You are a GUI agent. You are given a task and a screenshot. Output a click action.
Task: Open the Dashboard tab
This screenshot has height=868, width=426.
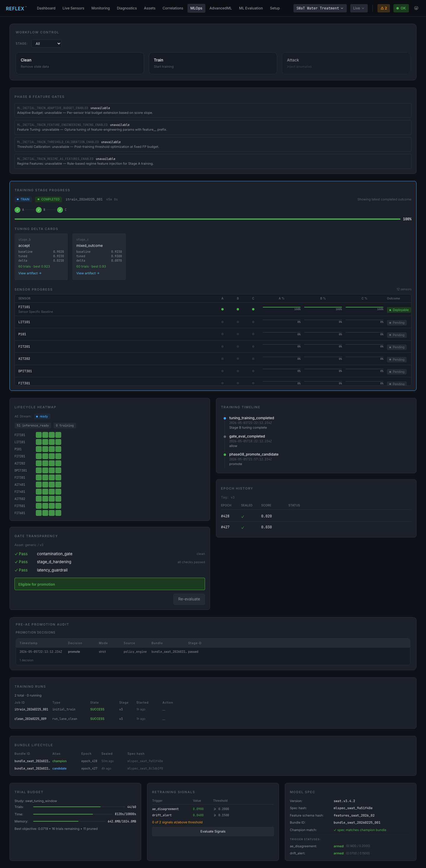click(46, 8)
